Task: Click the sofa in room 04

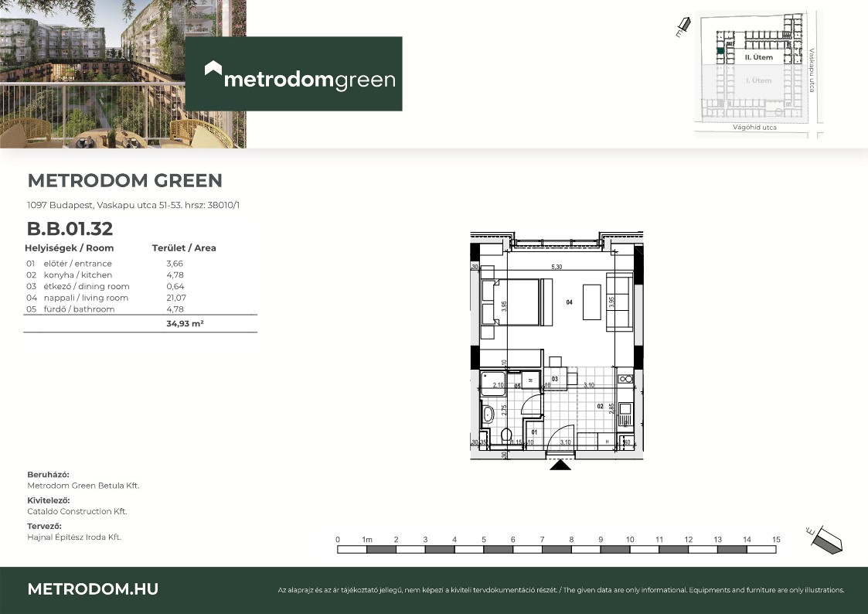Action: [x=621, y=302]
